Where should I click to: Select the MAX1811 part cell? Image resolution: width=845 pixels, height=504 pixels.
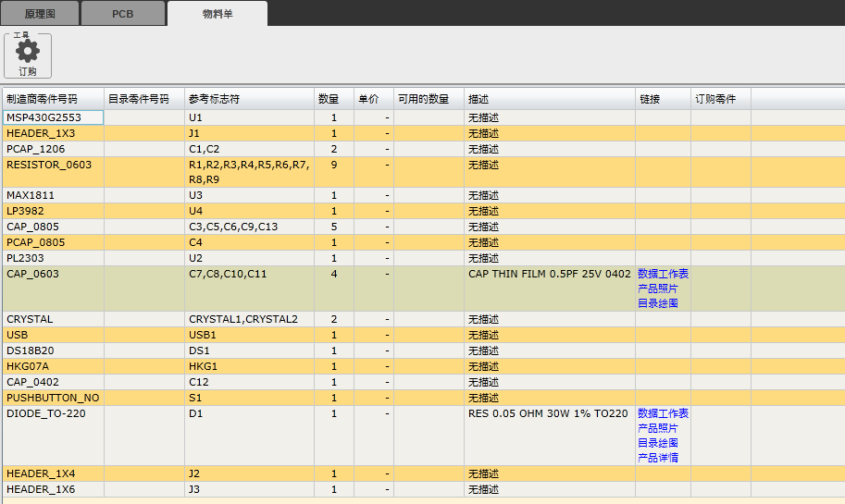(54, 195)
